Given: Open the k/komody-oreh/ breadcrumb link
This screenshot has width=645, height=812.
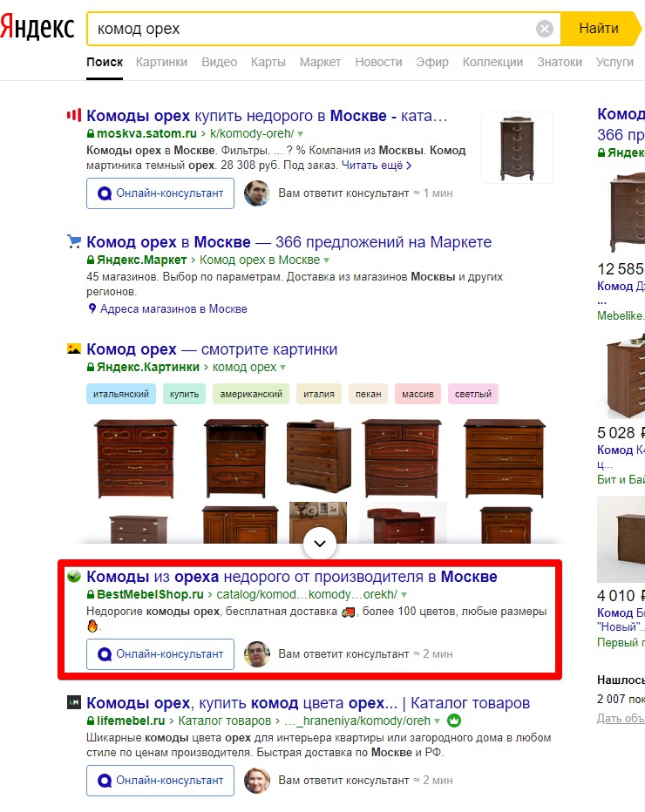Looking at the screenshot, I should click(252, 133).
